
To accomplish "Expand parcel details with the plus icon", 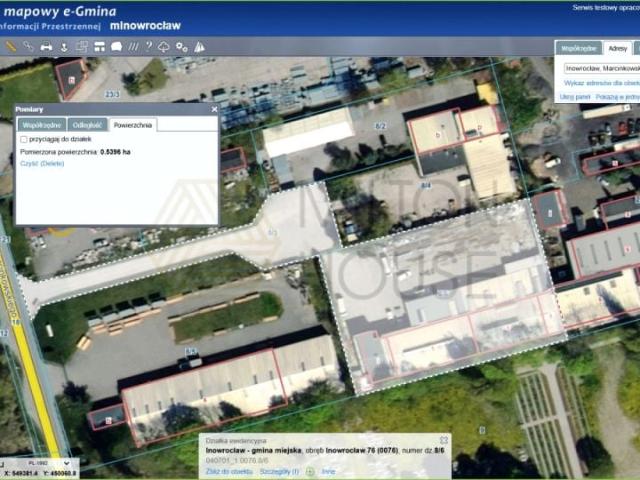I will [310, 470].
